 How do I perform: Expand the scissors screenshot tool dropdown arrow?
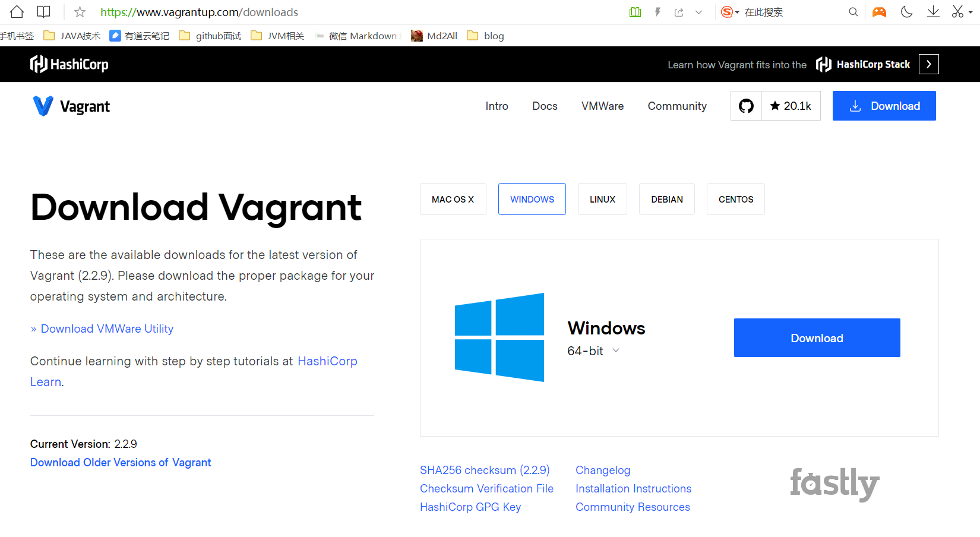[970, 12]
